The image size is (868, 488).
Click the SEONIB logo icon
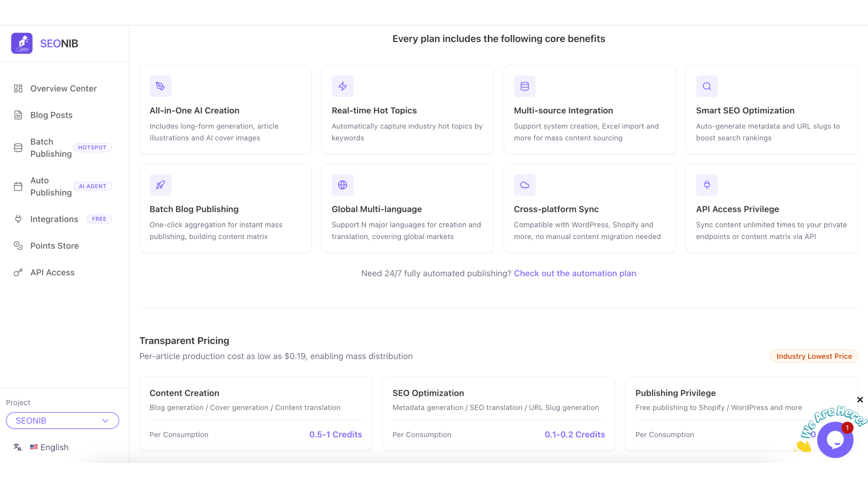point(22,43)
